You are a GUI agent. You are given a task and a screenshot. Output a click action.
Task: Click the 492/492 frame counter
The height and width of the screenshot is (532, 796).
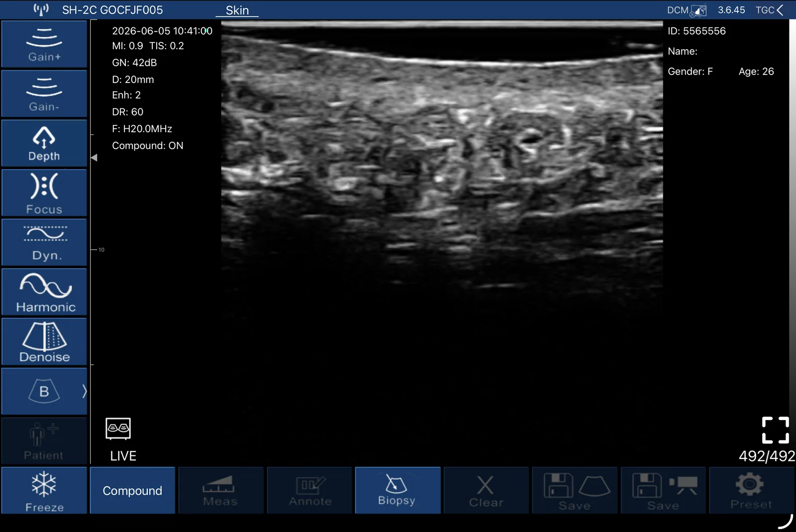click(x=767, y=456)
